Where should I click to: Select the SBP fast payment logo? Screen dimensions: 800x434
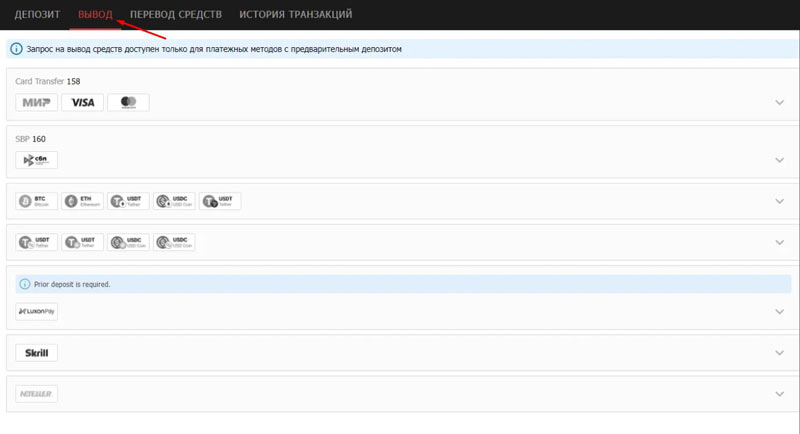click(37, 160)
